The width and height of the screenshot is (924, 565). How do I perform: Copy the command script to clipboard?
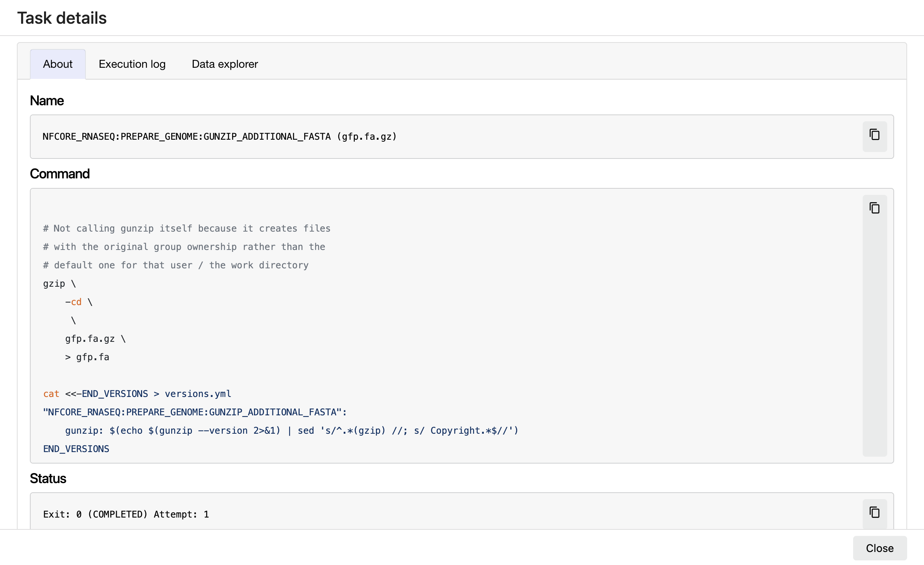click(874, 208)
